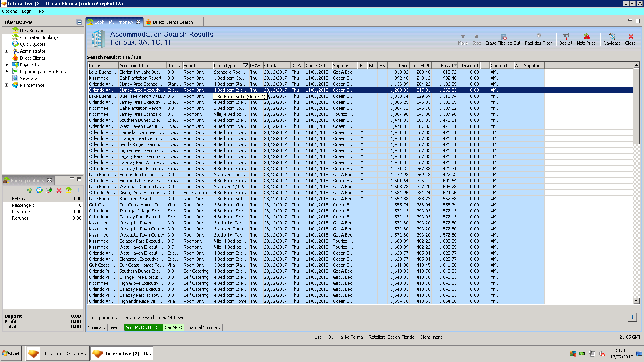Viewport: 644px width, 362px height.
Task: Click the Nett Price icon
Action: 586,37
